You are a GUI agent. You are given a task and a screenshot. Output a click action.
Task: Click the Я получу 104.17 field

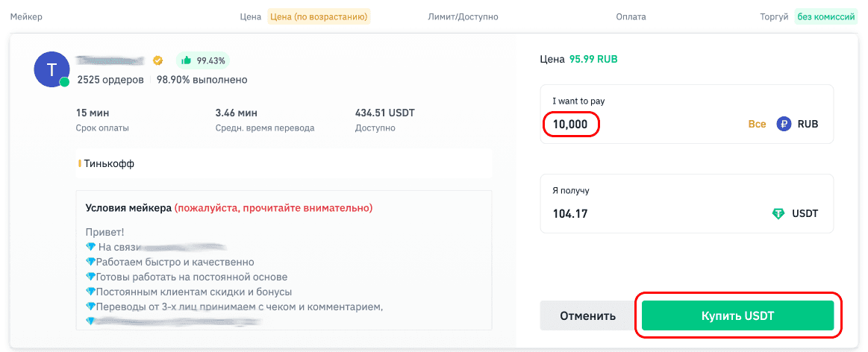(x=687, y=204)
